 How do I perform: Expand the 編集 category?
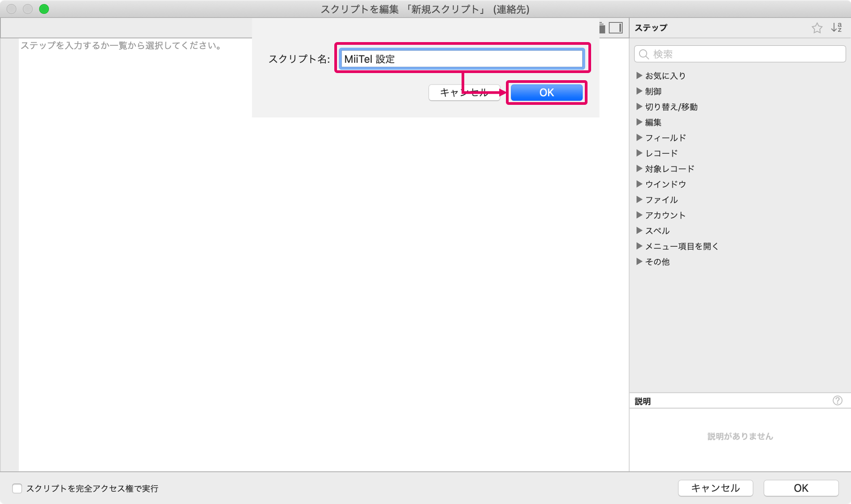(x=639, y=122)
